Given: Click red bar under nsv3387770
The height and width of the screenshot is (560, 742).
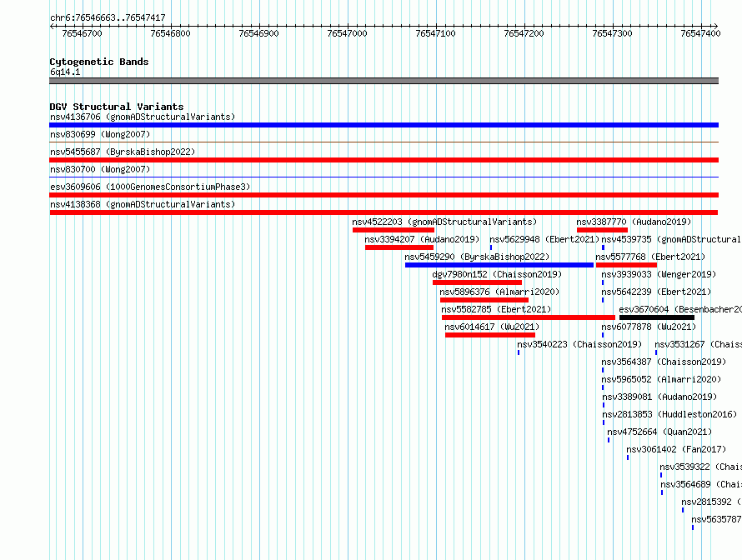Looking at the screenshot, I should 602,230.
